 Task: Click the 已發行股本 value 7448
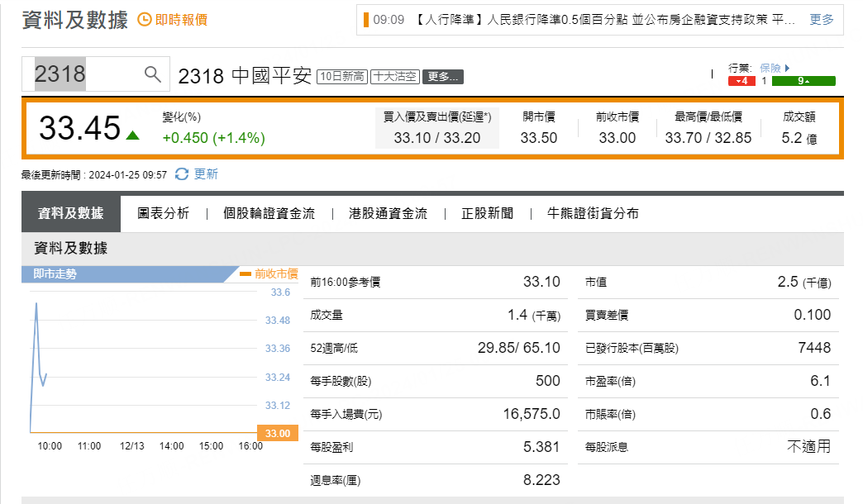click(x=814, y=348)
